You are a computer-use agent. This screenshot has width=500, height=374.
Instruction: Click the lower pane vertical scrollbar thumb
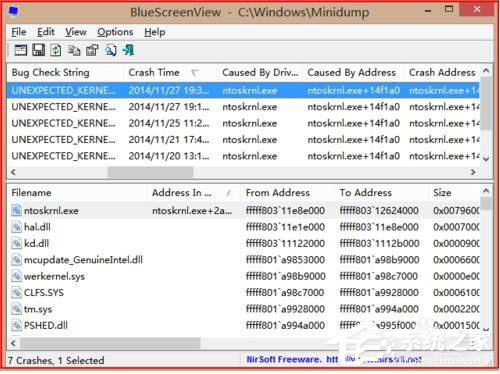click(x=486, y=204)
